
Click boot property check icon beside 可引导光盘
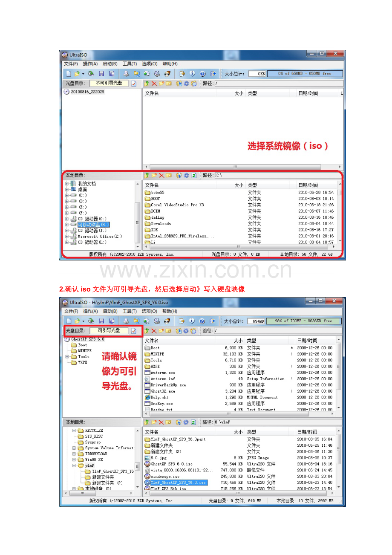(x=134, y=331)
